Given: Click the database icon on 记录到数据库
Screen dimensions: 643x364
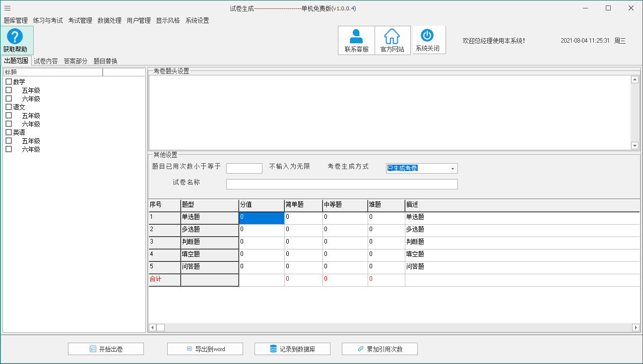Looking at the screenshot, I should pos(273,349).
